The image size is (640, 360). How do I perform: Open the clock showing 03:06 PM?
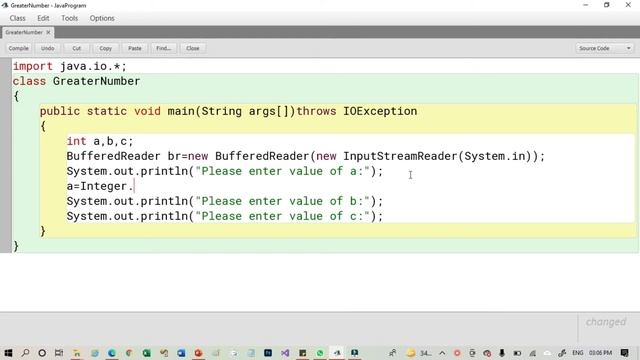pos(600,353)
